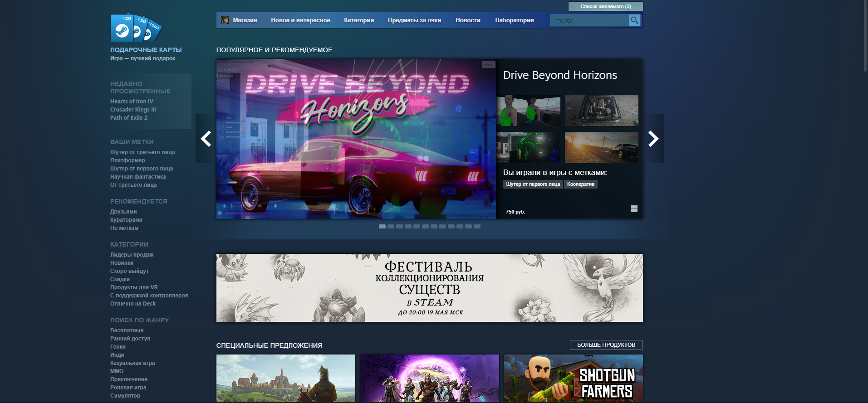
Task: Click the Drive Beyond Horizons title text
Action: [560, 75]
